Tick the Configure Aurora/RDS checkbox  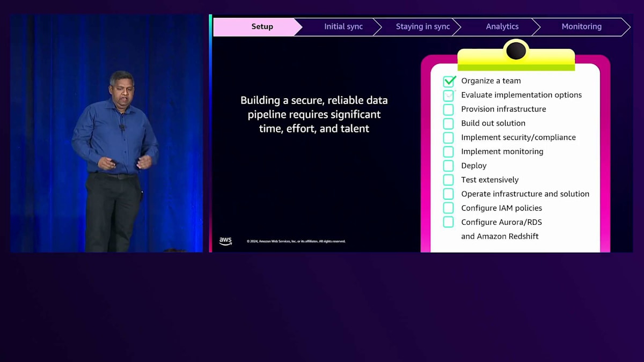[x=448, y=222]
